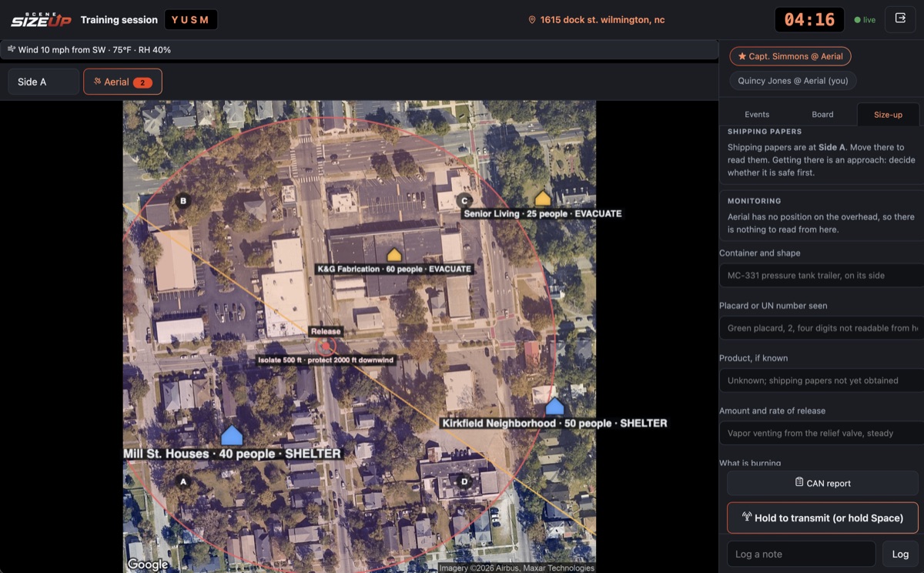Viewport: 924px width, 573px height.
Task: Click the live status text
Action: pyautogui.click(x=869, y=20)
